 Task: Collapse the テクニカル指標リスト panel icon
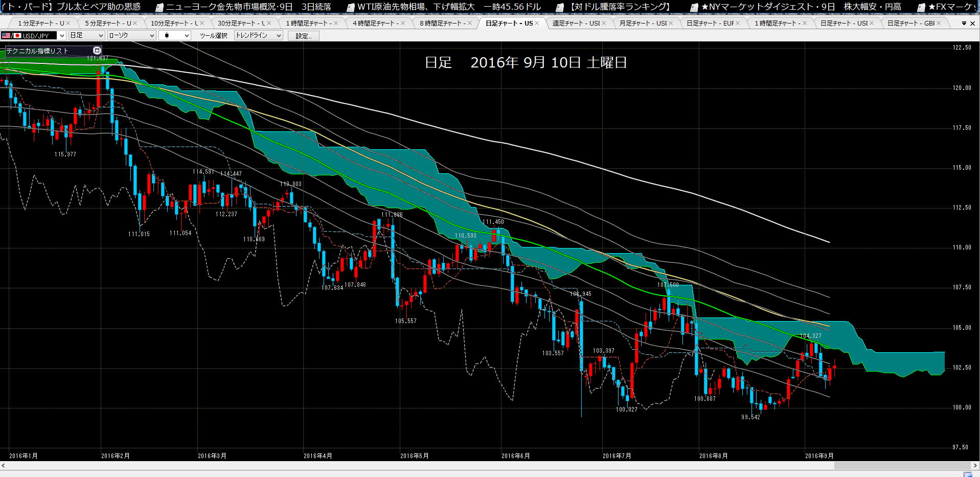pos(97,51)
